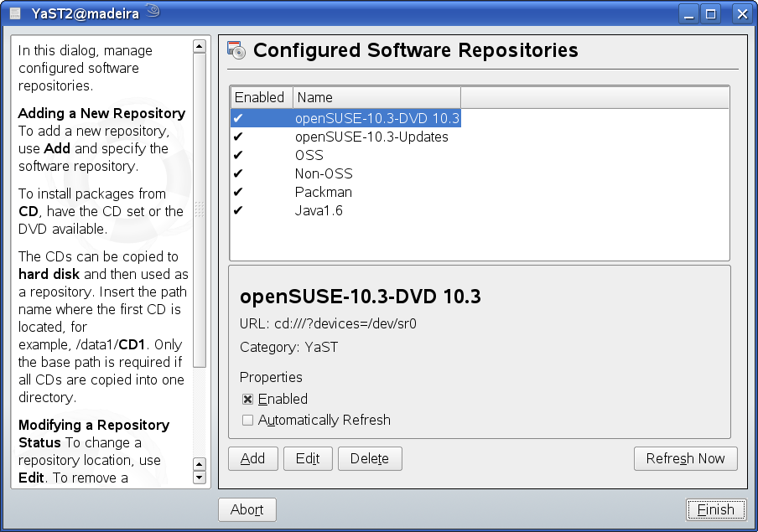Click the help panel bottom scroll down arrow

200,478
